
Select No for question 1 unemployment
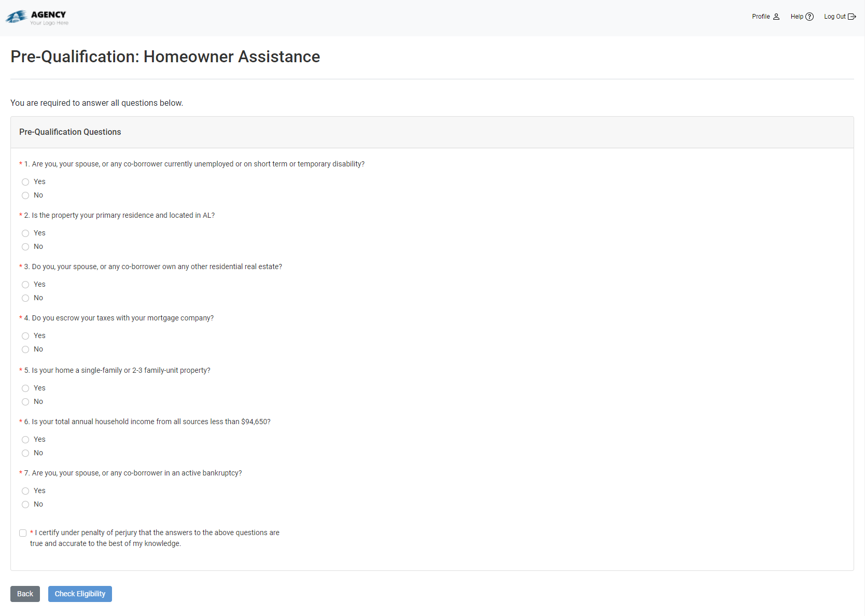point(25,195)
